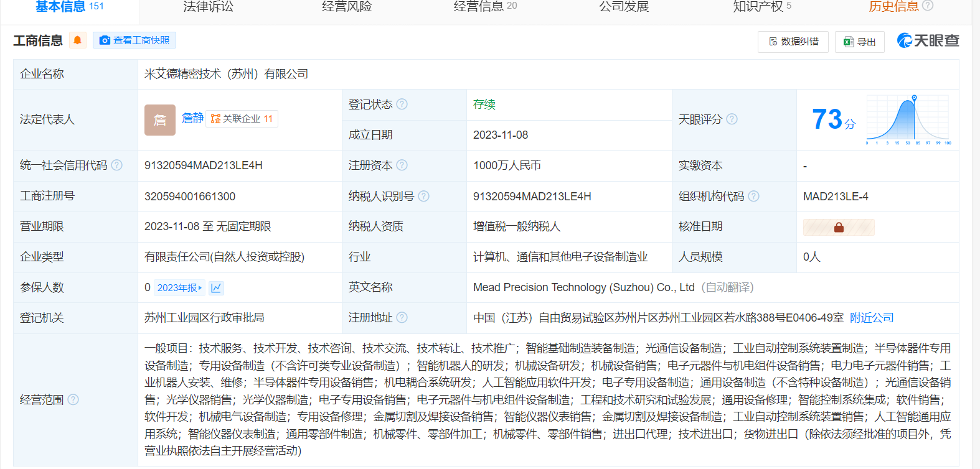Click help icon beside 天眼评分

click(732, 119)
